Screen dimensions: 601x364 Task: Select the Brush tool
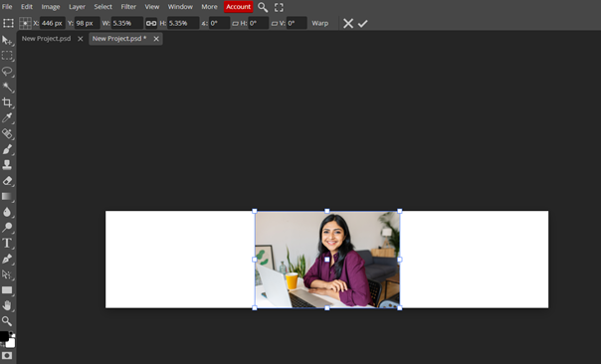coord(7,149)
